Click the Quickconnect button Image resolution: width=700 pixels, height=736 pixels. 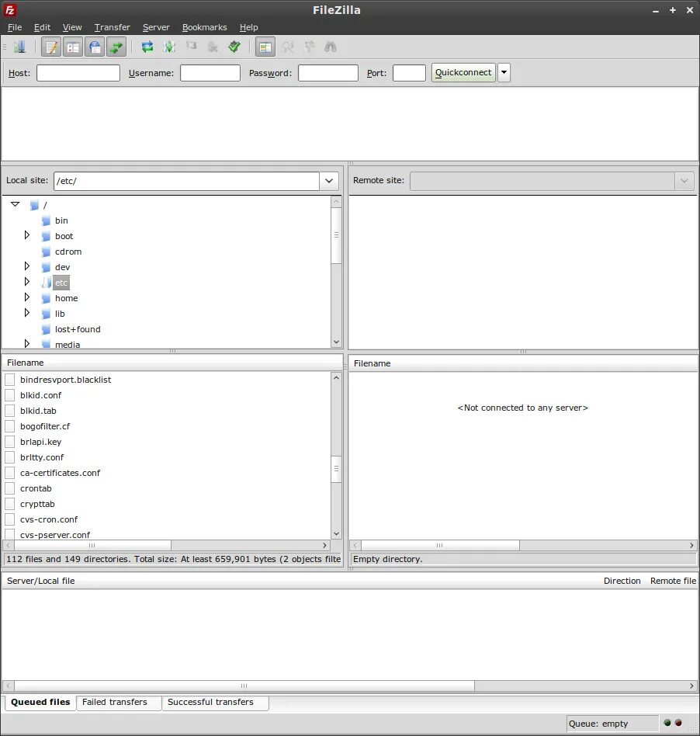tap(463, 73)
